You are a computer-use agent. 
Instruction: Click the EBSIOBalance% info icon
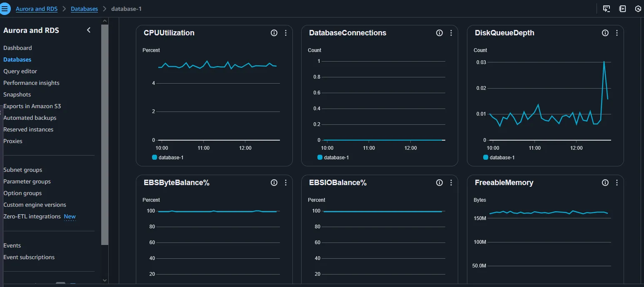coord(439,183)
